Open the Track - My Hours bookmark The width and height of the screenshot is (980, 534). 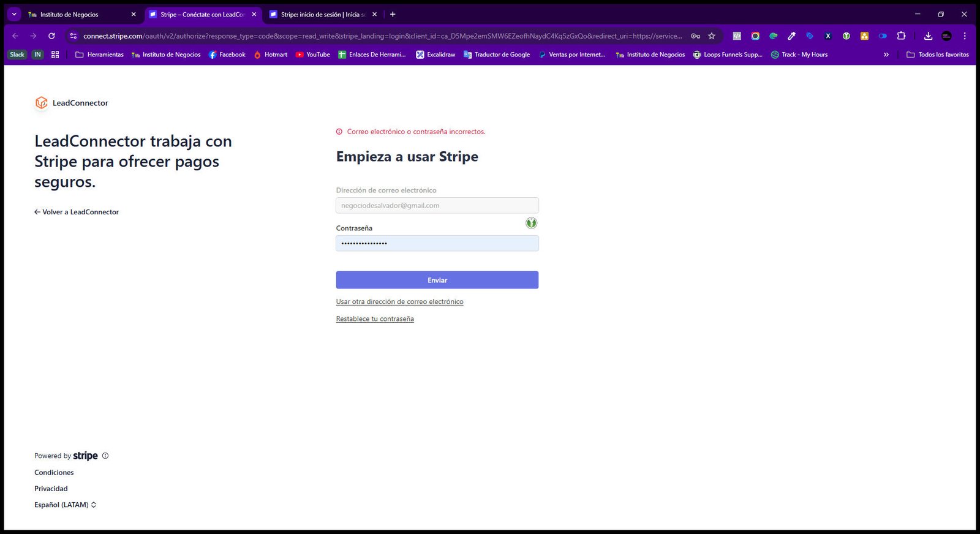tap(799, 55)
